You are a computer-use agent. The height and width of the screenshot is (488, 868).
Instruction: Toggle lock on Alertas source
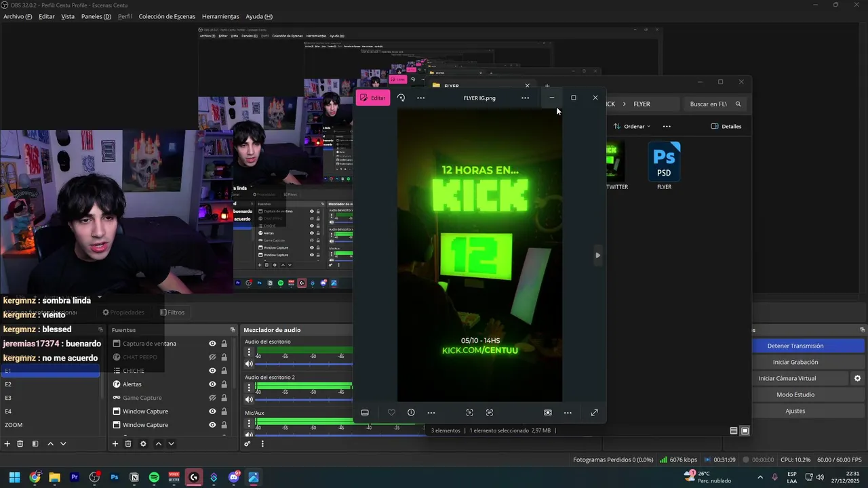[x=224, y=384]
